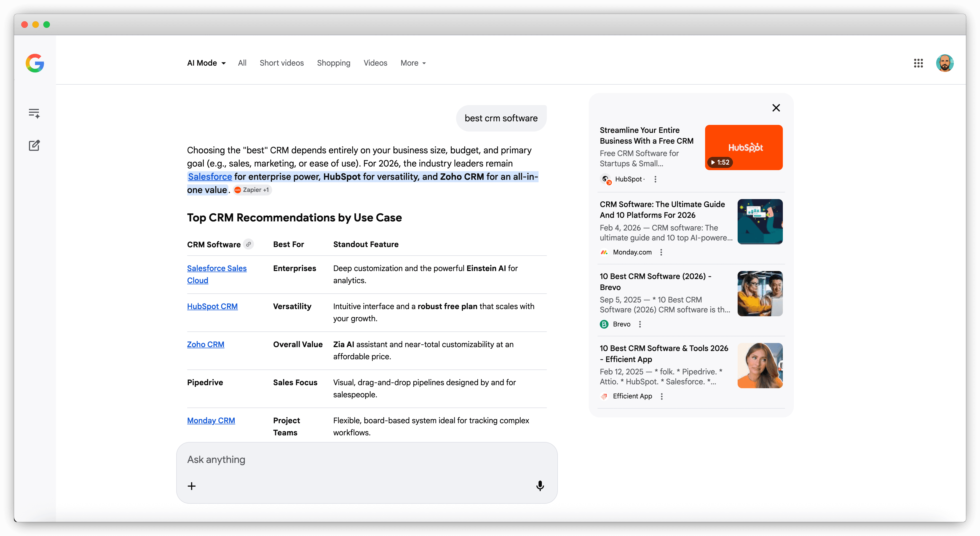Open the Zoho CRM link
This screenshot has height=536, width=980.
(205, 344)
